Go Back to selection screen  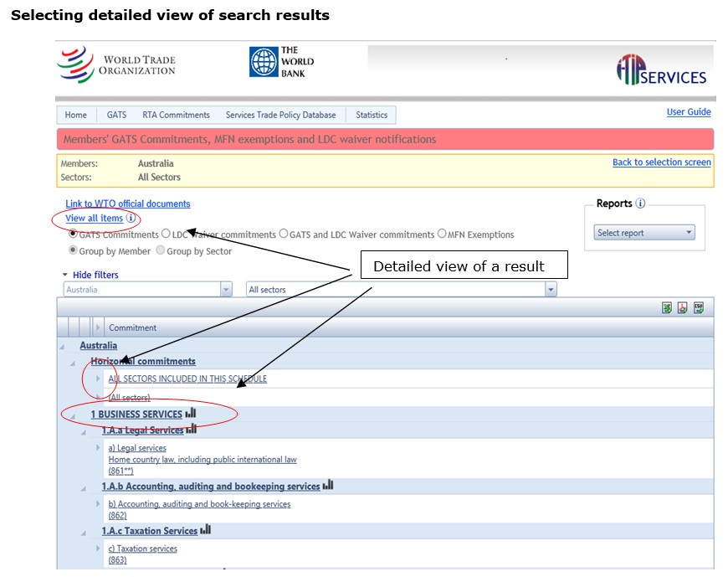(662, 162)
